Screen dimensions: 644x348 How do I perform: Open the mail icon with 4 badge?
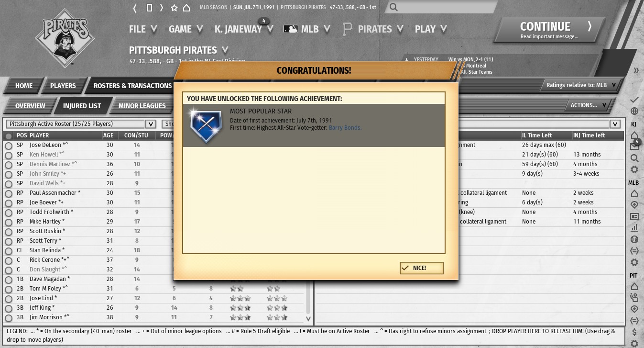click(634, 146)
